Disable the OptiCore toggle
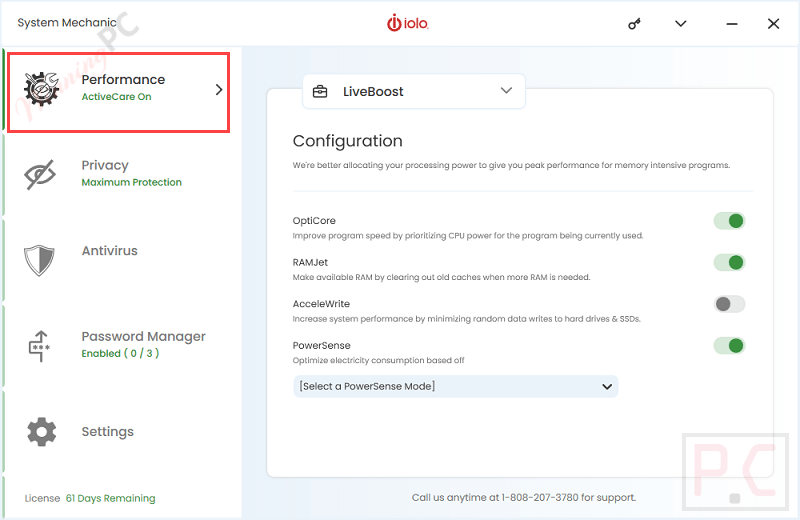 [x=729, y=221]
